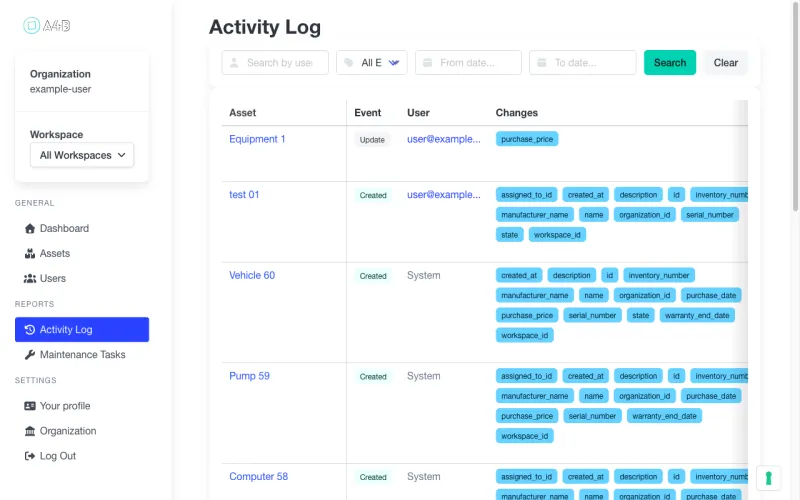Click the Changes column header

pos(517,112)
